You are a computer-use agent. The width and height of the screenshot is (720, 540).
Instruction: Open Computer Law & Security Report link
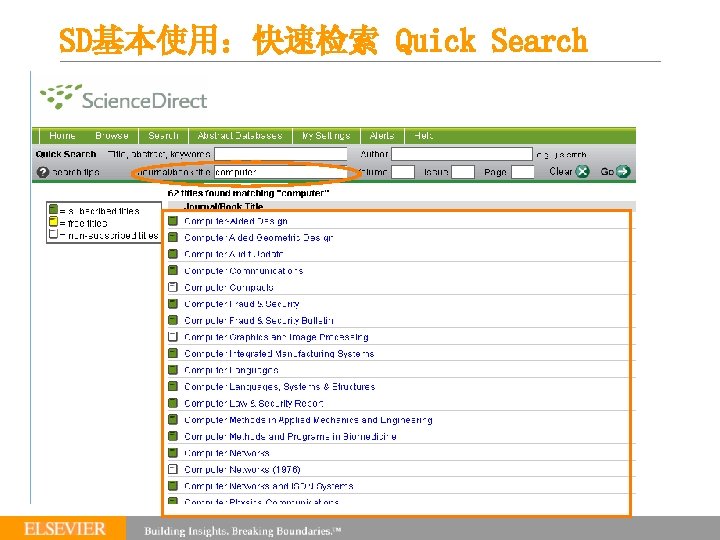[x=253, y=403]
